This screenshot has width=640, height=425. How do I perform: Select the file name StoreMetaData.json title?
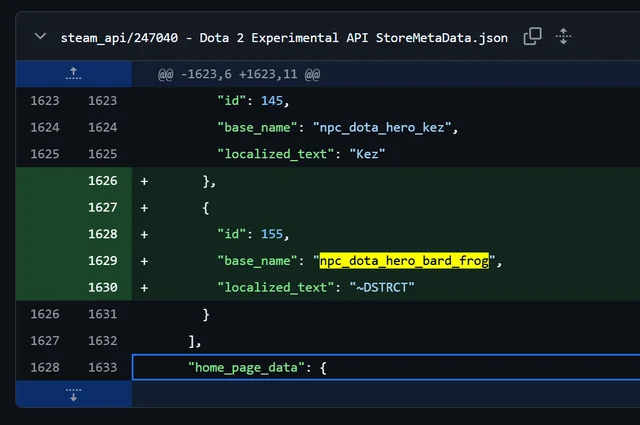pyautogui.click(x=284, y=38)
